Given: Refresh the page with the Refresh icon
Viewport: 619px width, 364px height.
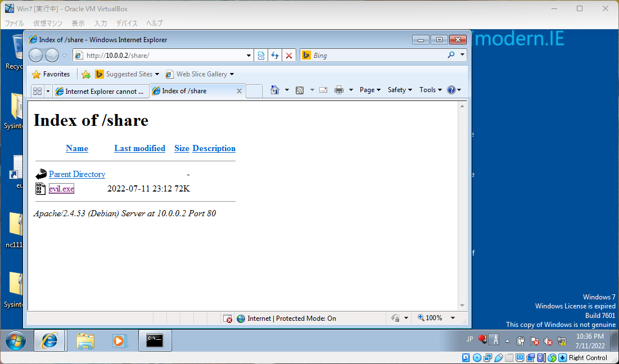Looking at the screenshot, I should (x=275, y=56).
